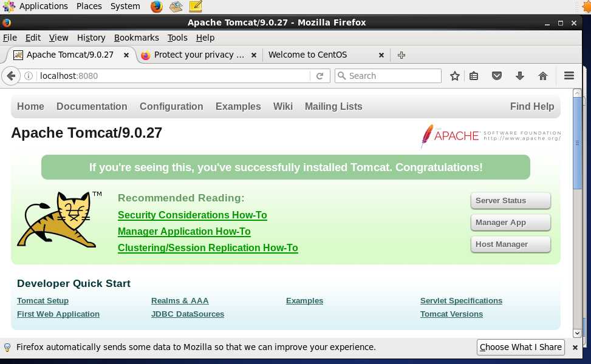Viewport: 591px width, 364px height.
Task: Select the Apache Tomcat/9.0.27 tab
Action: click(x=70, y=55)
